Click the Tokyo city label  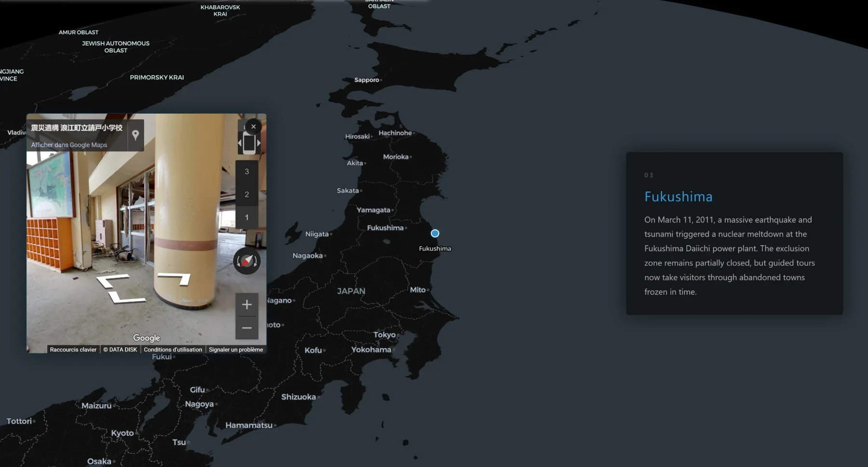[384, 335]
